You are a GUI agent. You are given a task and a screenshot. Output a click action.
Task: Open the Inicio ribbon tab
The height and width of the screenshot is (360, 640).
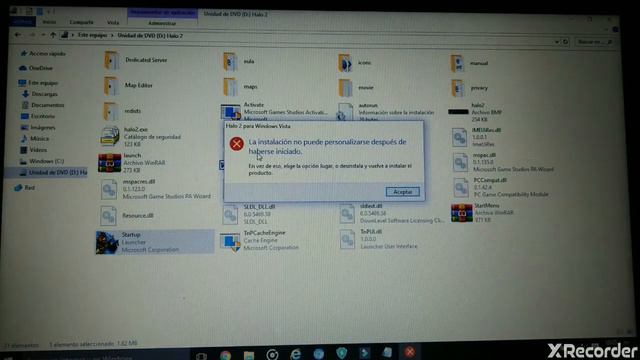click(x=49, y=22)
